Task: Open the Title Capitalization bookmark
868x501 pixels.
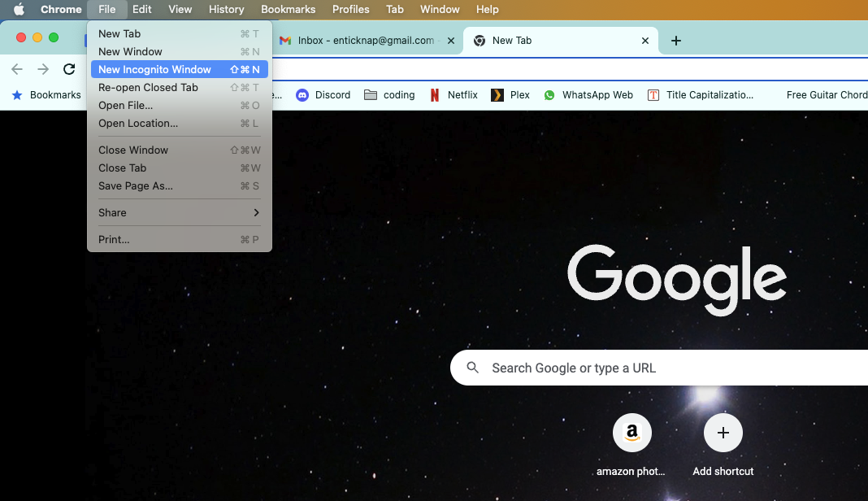Action: click(x=701, y=95)
